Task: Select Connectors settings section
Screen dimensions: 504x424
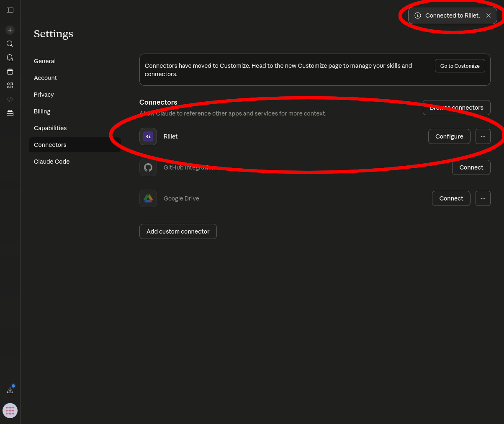Action: click(x=75, y=145)
